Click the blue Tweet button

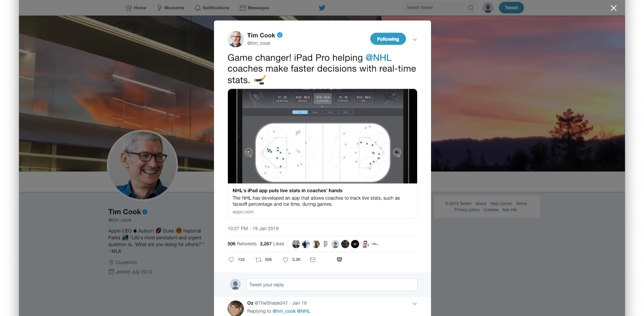pos(511,8)
